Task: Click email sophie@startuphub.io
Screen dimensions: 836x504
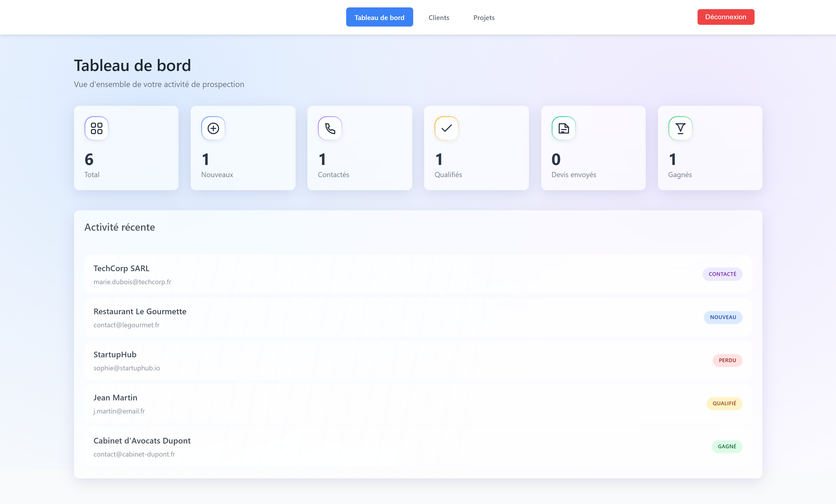Action: [x=126, y=368]
